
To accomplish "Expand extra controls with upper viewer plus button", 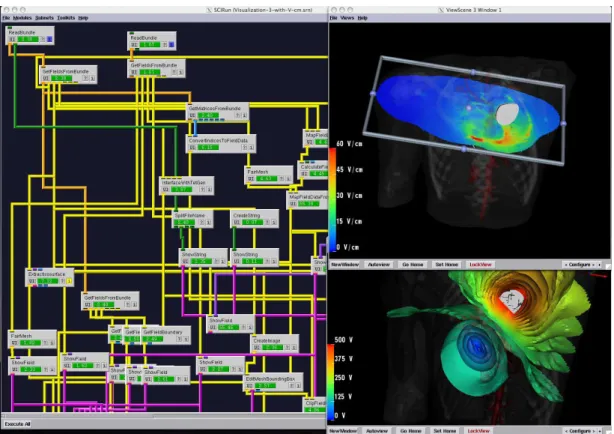I will (x=600, y=265).
